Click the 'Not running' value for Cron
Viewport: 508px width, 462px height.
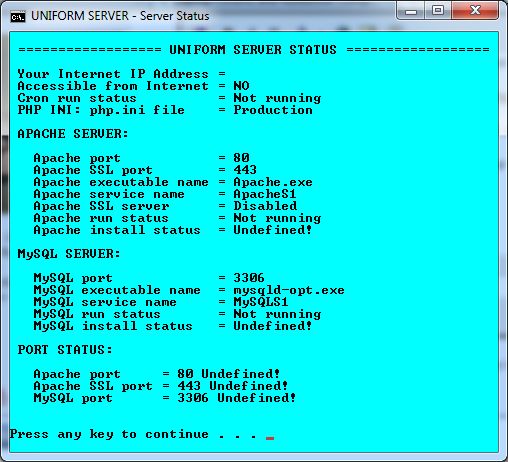click(x=277, y=98)
